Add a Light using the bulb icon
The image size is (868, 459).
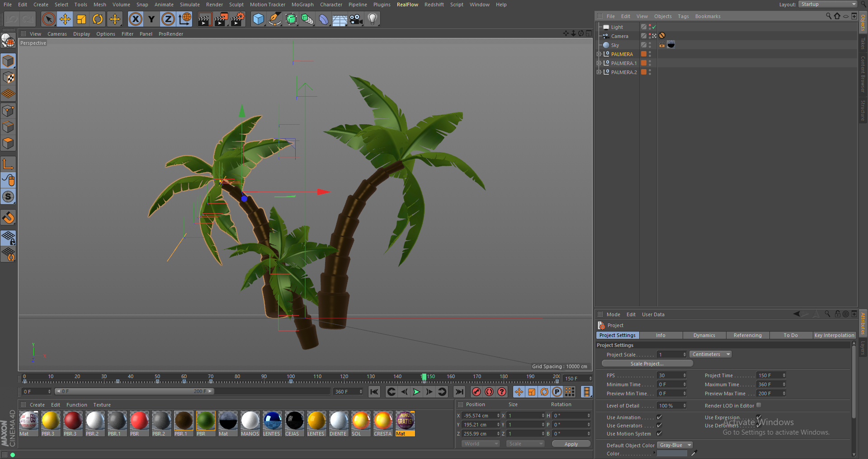[x=373, y=19]
